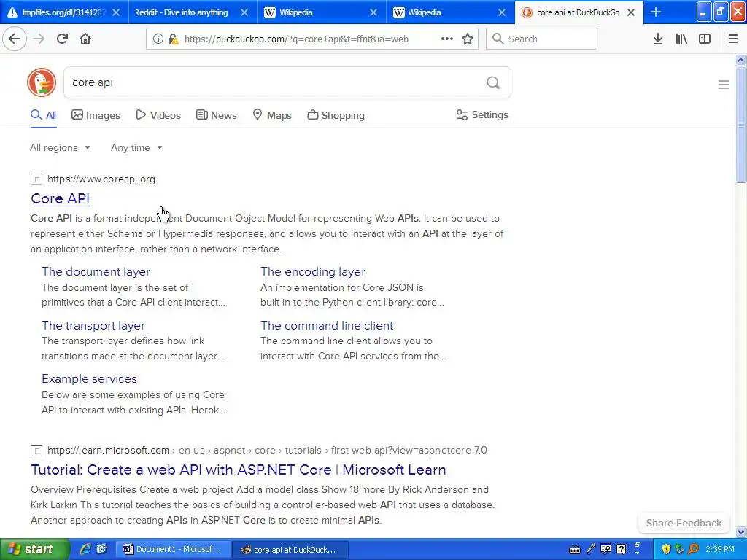Viewport: 747px width, 560px height.
Task: Click coreapi.org result favicon
Action: pos(36,179)
